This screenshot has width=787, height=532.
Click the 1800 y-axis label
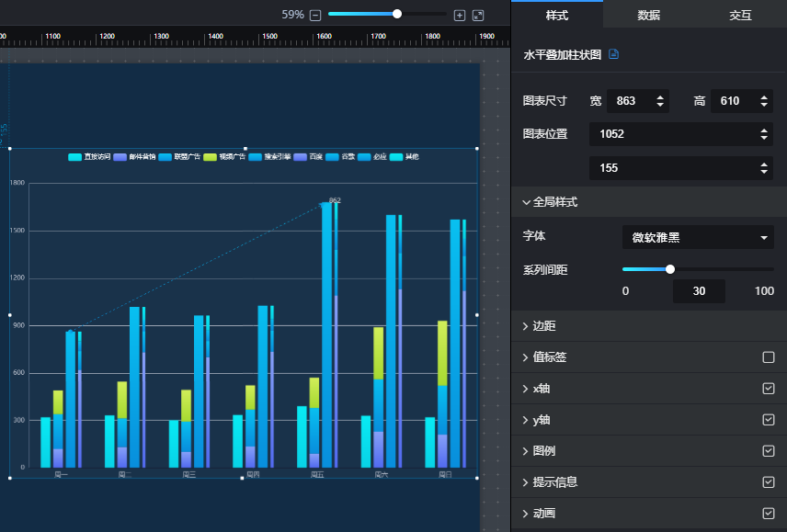(17, 183)
